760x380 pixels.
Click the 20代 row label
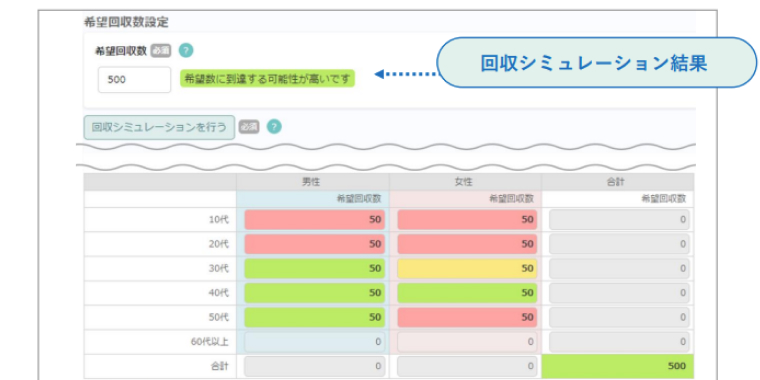219,244
